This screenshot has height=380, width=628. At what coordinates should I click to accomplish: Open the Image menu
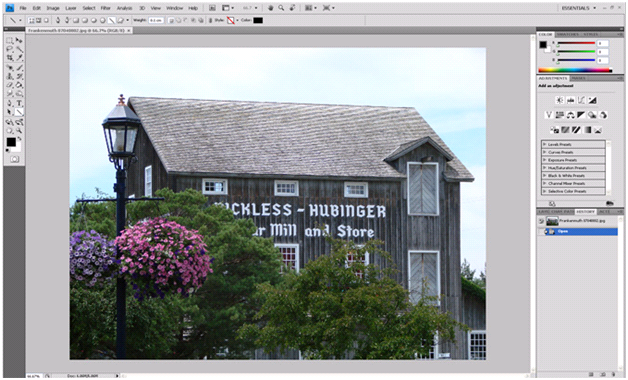tap(53, 8)
